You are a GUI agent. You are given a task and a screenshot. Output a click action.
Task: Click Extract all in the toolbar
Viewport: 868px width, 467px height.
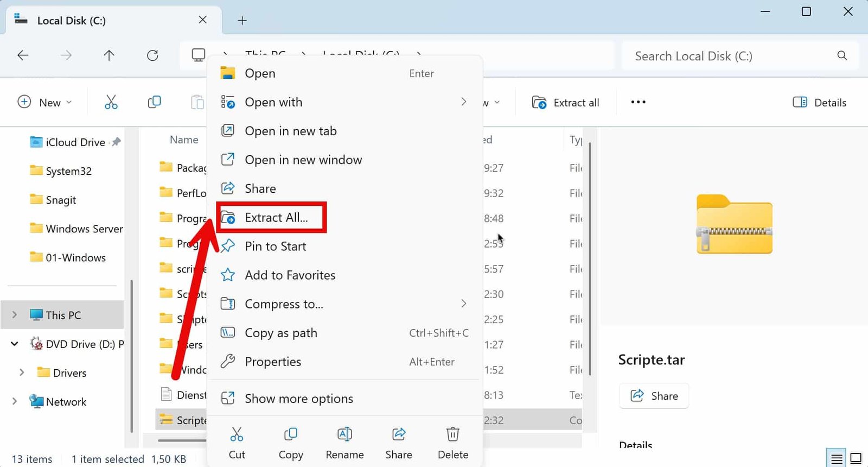(566, 102)
